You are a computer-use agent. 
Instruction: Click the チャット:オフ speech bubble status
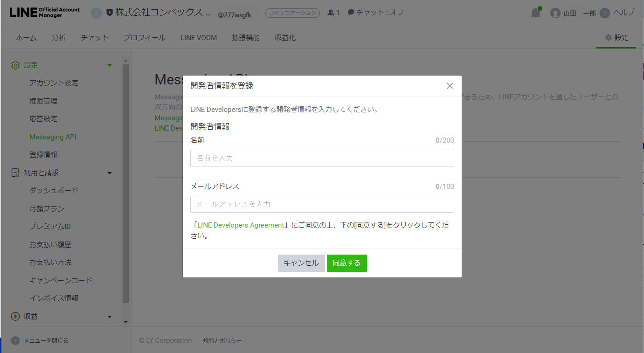(375, 13)
